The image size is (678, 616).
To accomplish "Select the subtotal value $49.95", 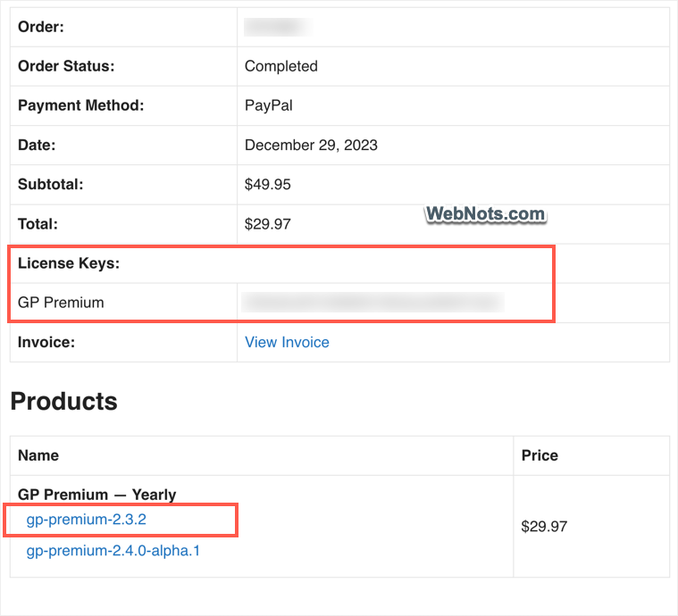I will point(268,184).
